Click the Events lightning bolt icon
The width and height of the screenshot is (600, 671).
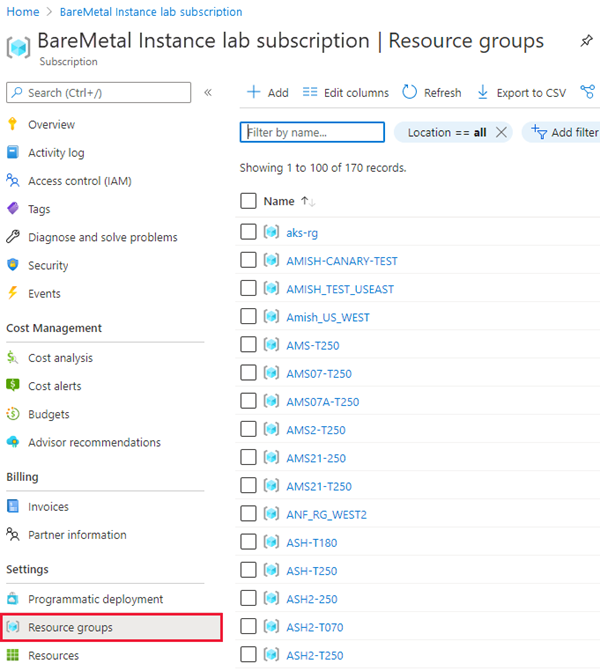click(13, 293)
